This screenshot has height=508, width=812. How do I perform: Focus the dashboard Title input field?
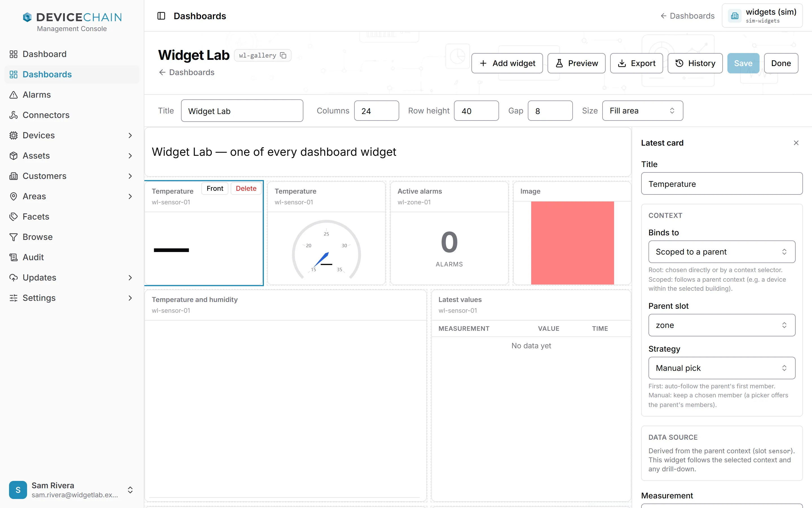[242, 111]
